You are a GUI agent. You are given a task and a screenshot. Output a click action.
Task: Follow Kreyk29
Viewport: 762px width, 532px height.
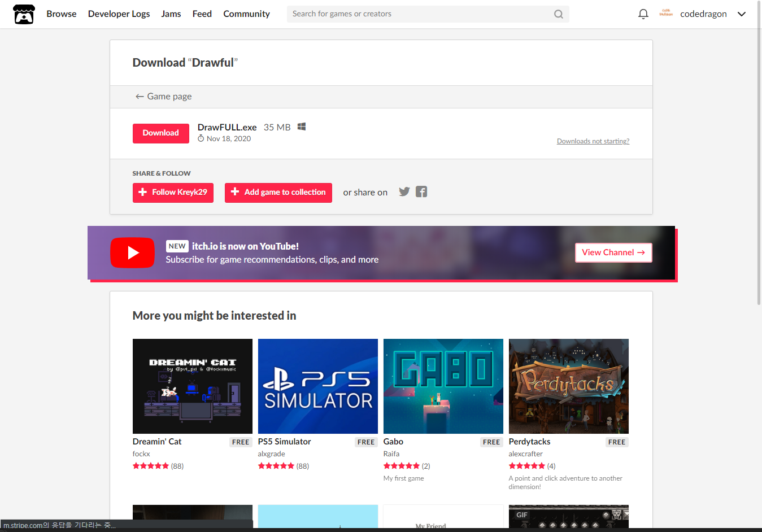[173, 193]
